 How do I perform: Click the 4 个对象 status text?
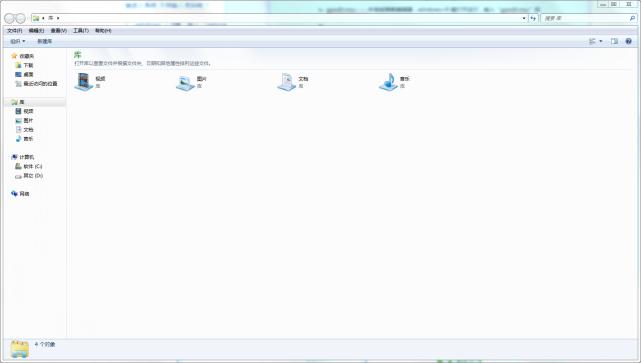(x=45, y=345)
